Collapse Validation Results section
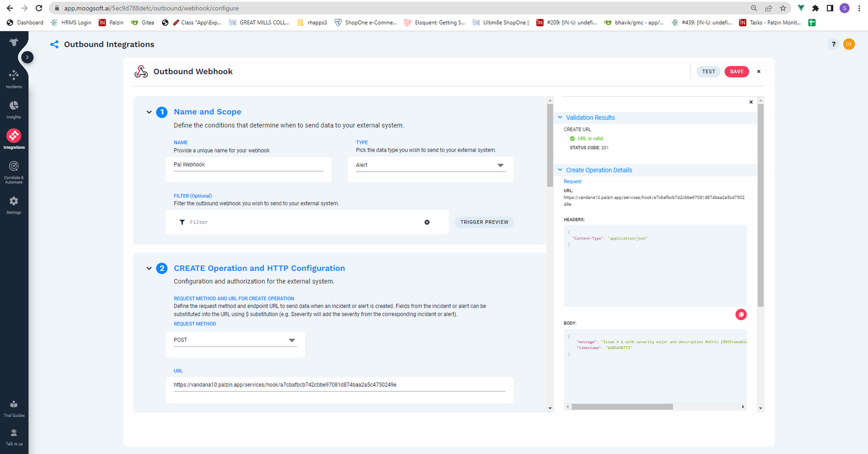Screen dimensions: 868x454 pos(560,117)
